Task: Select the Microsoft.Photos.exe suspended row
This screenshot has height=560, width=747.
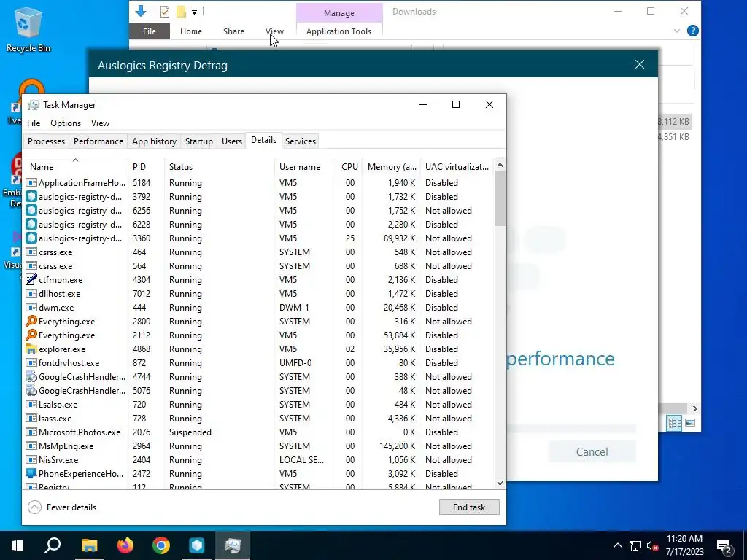Action: [x=259, y=432]
